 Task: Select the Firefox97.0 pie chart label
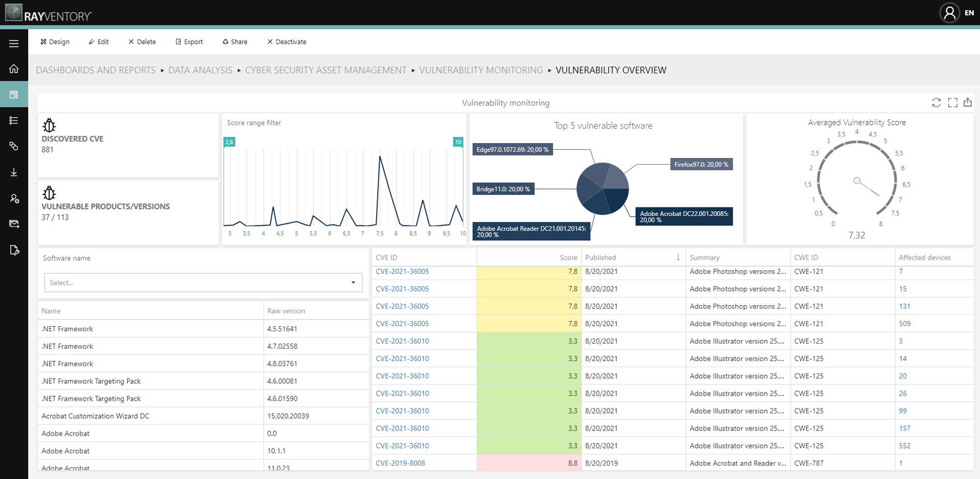(701, 165)
